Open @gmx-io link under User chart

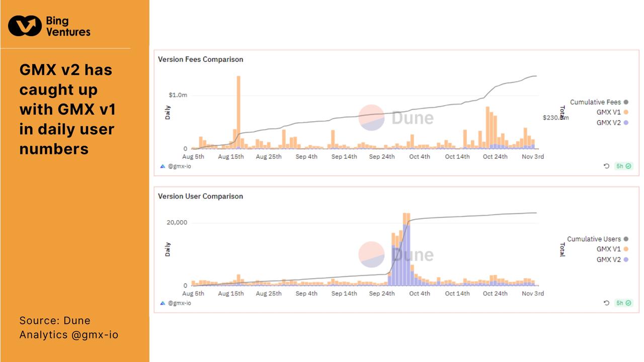(179, 303)
